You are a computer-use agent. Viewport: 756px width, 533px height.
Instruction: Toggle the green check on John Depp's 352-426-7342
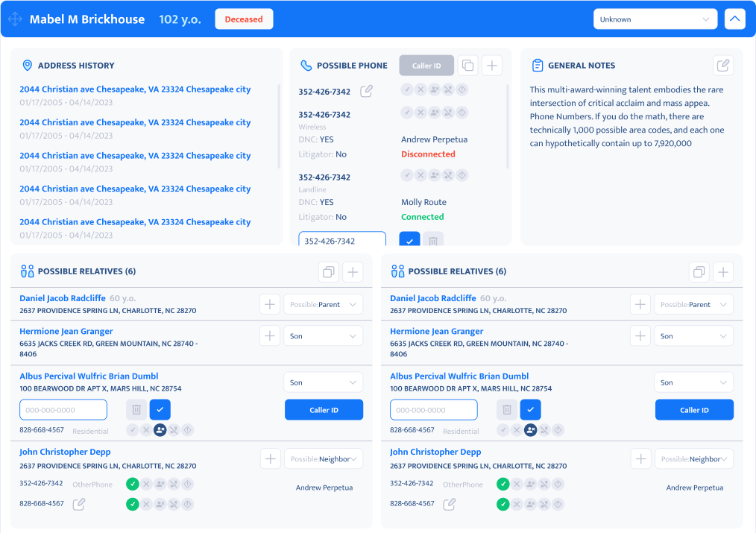coord(132,484)
